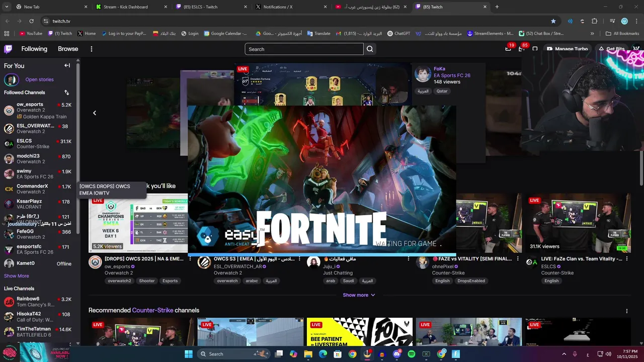The width and height of the screenshot is (644, 362).
Task: Open the whispers icon beside Manage Turbo
Action: point(535,49)
